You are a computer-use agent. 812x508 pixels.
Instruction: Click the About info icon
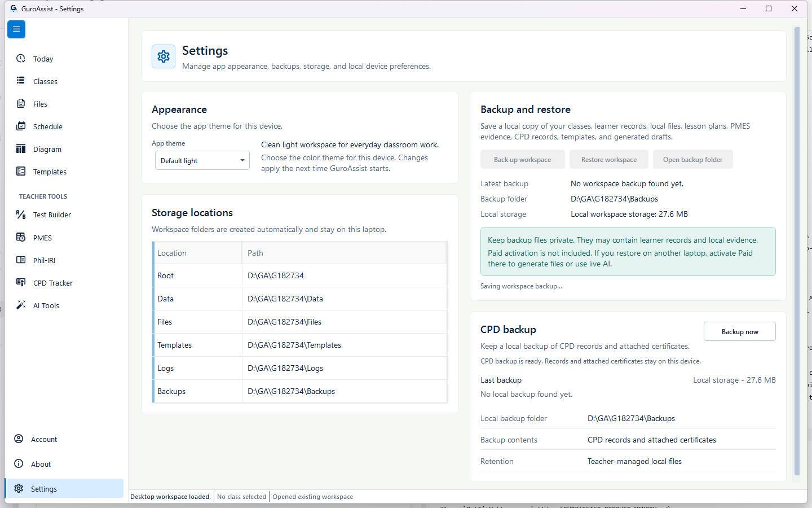[x=19, y=463]
